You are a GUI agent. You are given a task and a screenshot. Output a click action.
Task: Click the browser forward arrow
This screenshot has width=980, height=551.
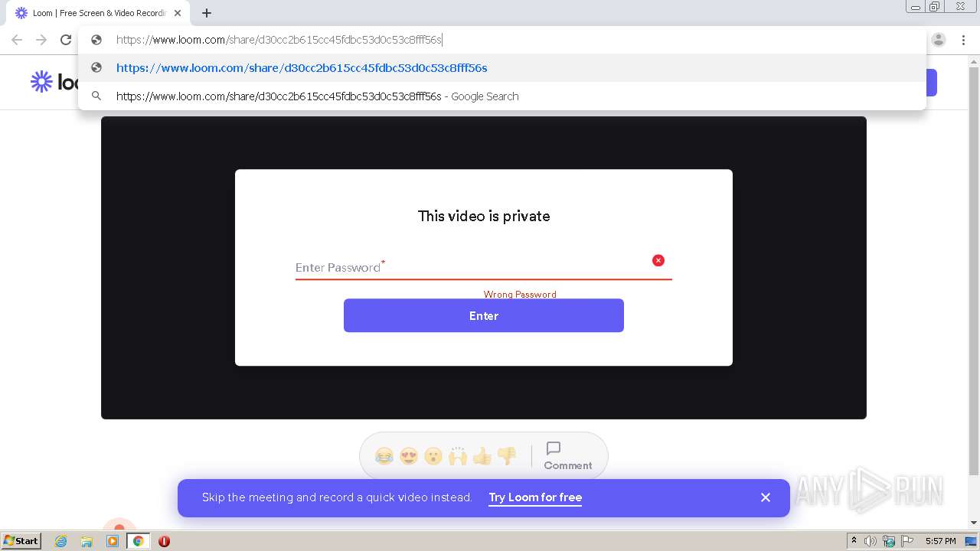point(41,40)
